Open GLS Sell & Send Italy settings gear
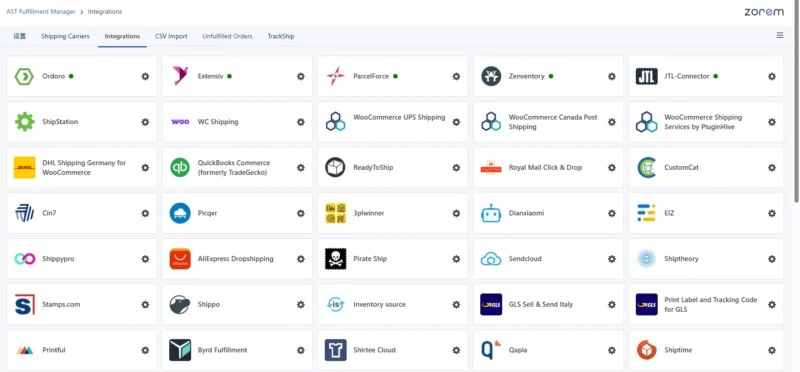Screen dimensions: 800x372 tap(612, 305)
